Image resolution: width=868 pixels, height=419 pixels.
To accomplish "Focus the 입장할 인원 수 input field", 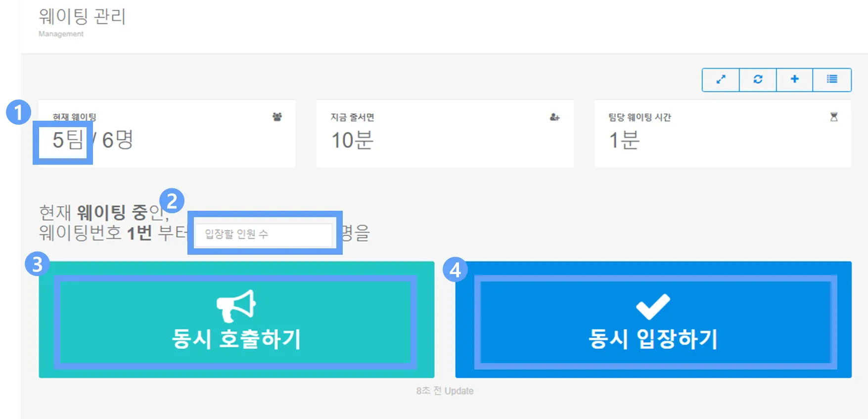I will point(264,234).
